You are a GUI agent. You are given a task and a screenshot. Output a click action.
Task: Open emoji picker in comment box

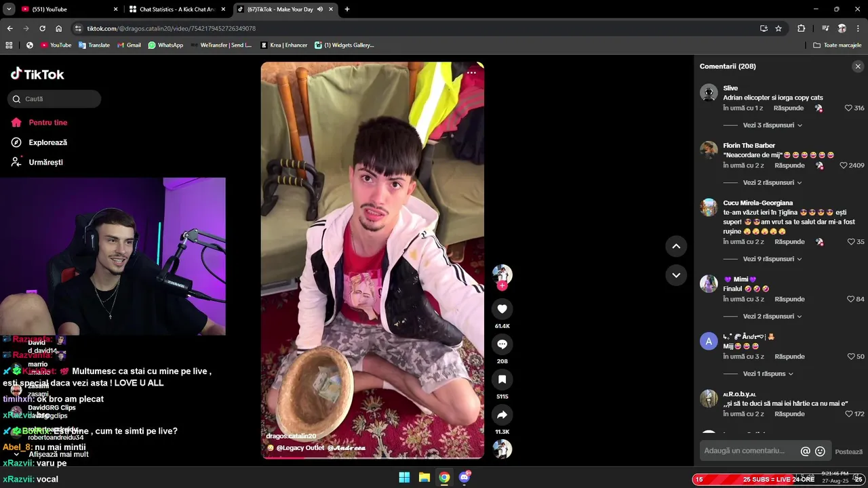(x=820, y=451)
